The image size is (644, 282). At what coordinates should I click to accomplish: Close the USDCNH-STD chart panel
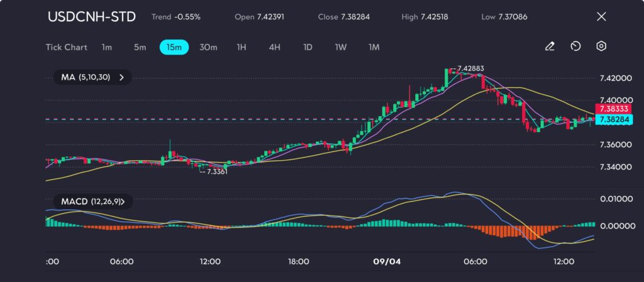pyautogui.click(x=601, y=17)
